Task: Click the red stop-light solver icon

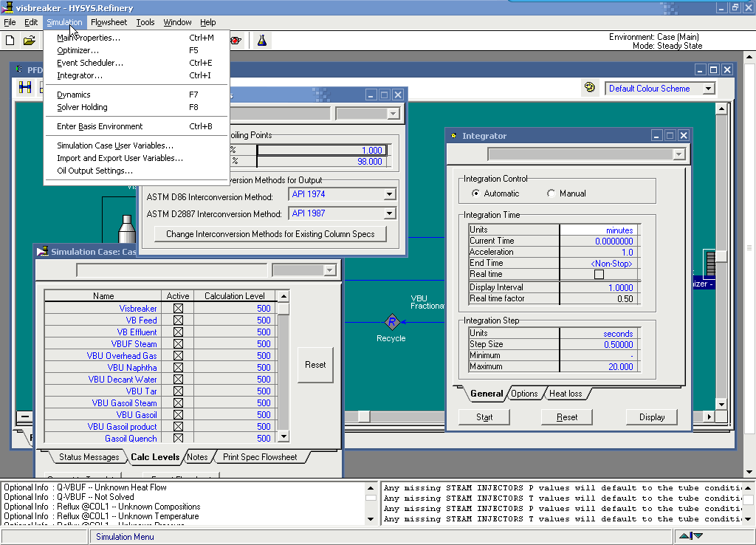Action: pos(236,41)
